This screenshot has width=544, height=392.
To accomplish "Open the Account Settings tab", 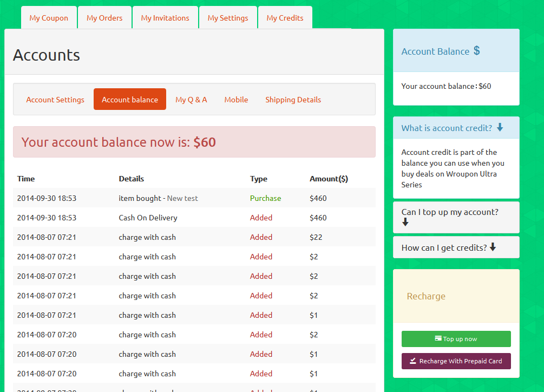I will click(x=55, y=100).
